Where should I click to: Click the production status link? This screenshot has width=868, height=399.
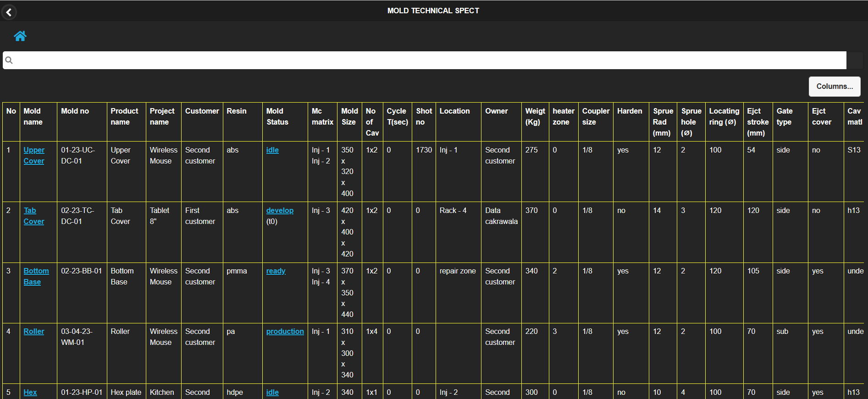(285, 331)
